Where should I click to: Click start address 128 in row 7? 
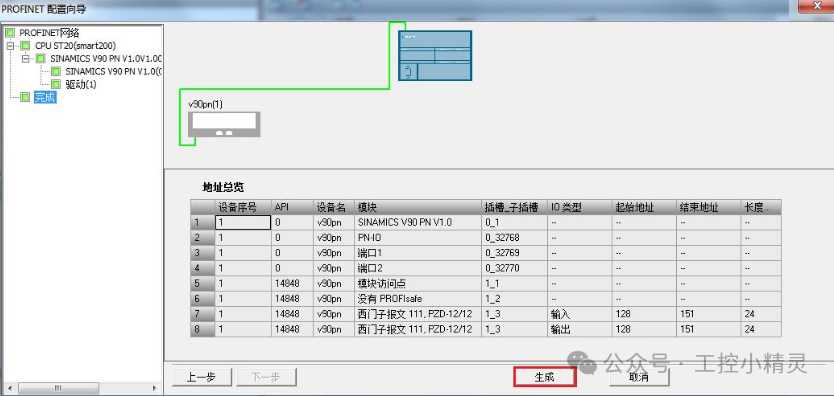pyautogui.click(x=644, y=314)
